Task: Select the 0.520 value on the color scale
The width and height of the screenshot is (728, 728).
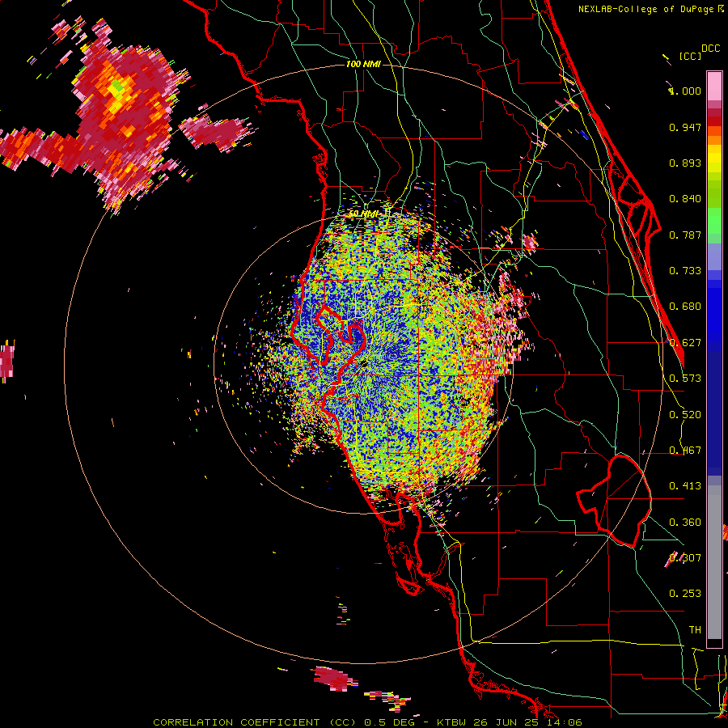Action: pyautogui.click(x=685, y=415)
